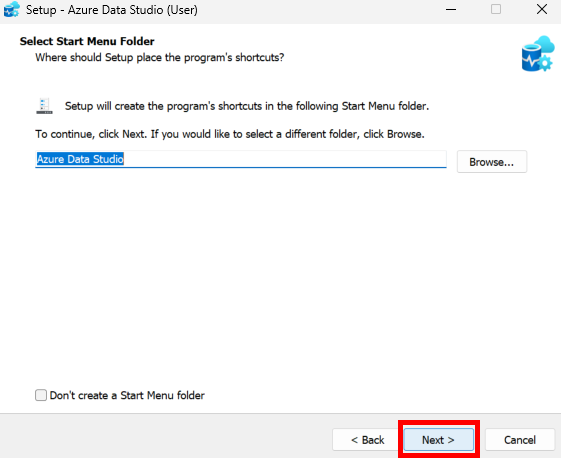561x458 pixels.
Task: Click the "Select Start Menu Folder" heading
Action: [87, 41]
